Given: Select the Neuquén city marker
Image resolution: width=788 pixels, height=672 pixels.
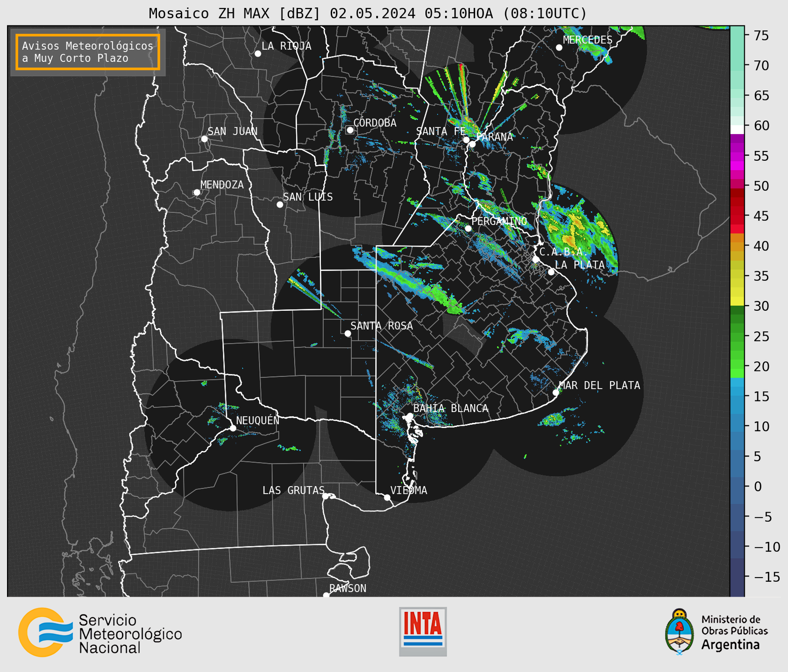Looking at the screenshot, I should 233,428.
